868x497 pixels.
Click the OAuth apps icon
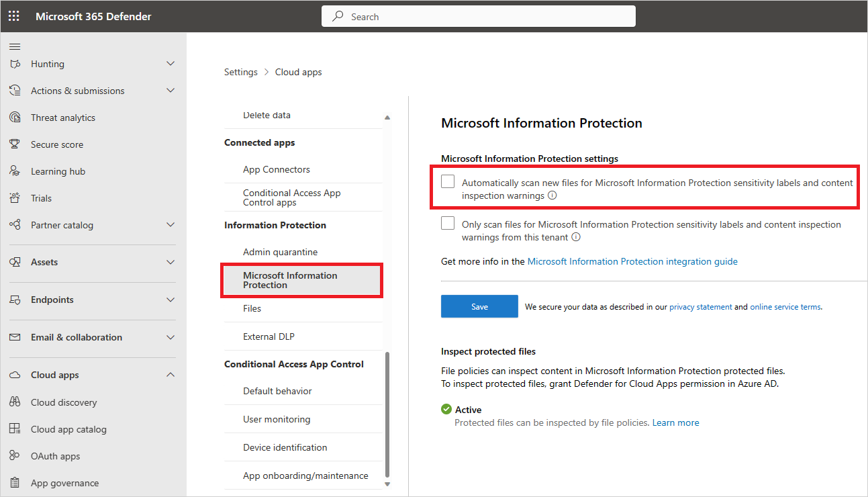14,455
